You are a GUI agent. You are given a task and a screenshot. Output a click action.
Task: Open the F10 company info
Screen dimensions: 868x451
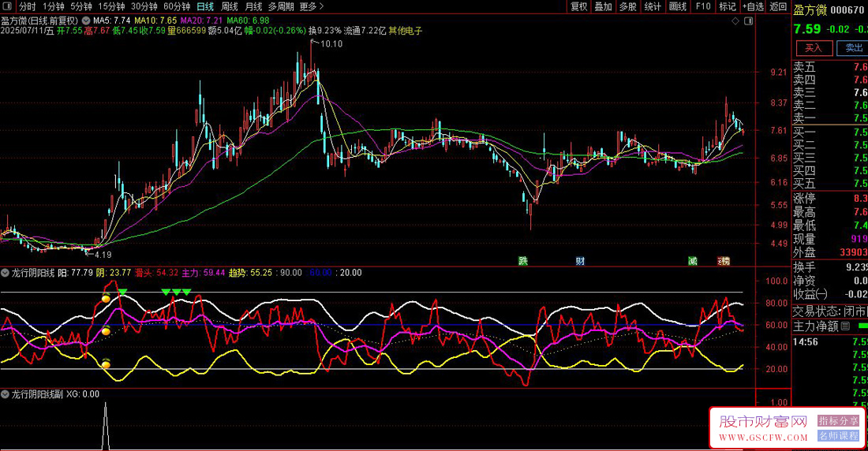point(703,6)
